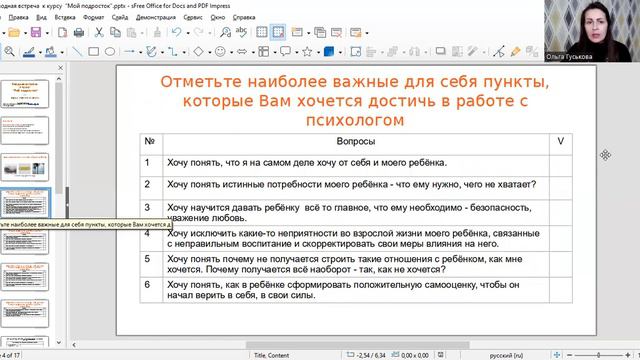
Task: Select the third slide thumbnail with images
Action: point(24,167)
